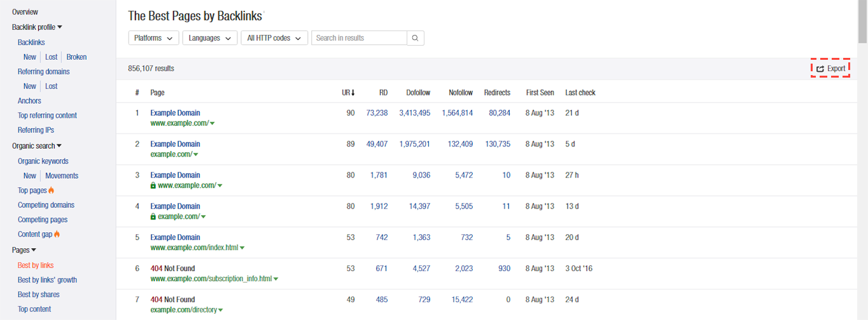Open Backlinks in the sidebar
The image size is (868, 320).
pos(31,43)
